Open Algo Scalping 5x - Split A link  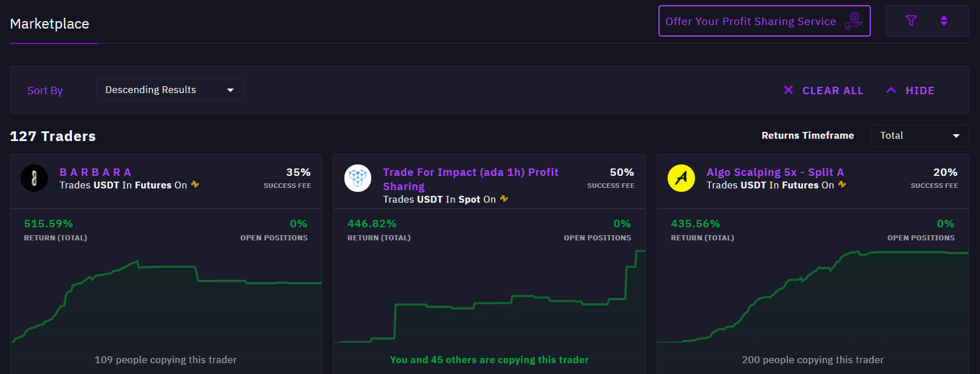775,172
